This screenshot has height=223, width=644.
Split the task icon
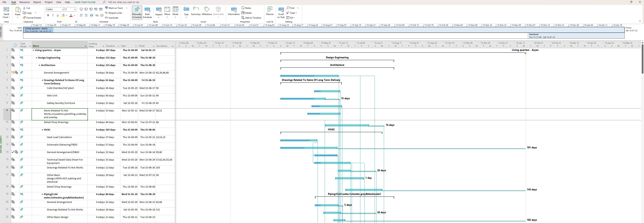coord(92,15)
